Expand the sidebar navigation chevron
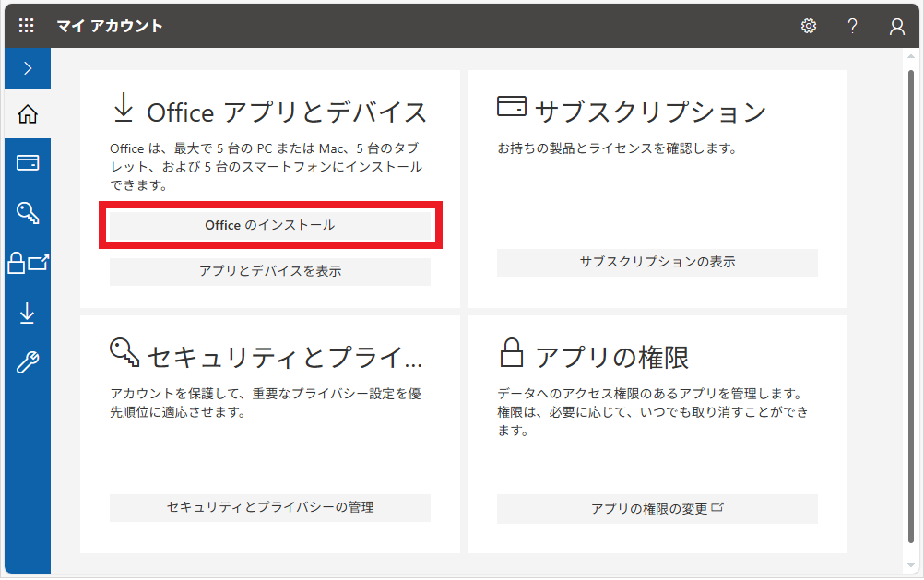Viewport: 924px width, 580px height. coord(28,68)
